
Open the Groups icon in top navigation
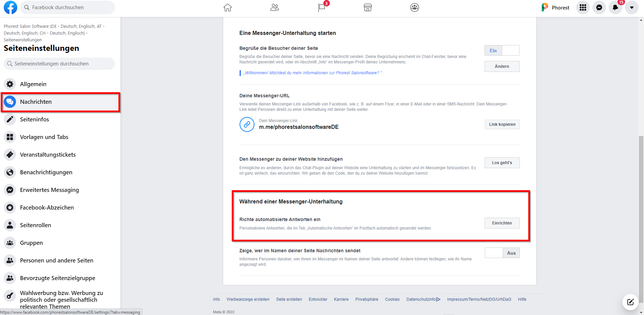[x=414, y=7]
